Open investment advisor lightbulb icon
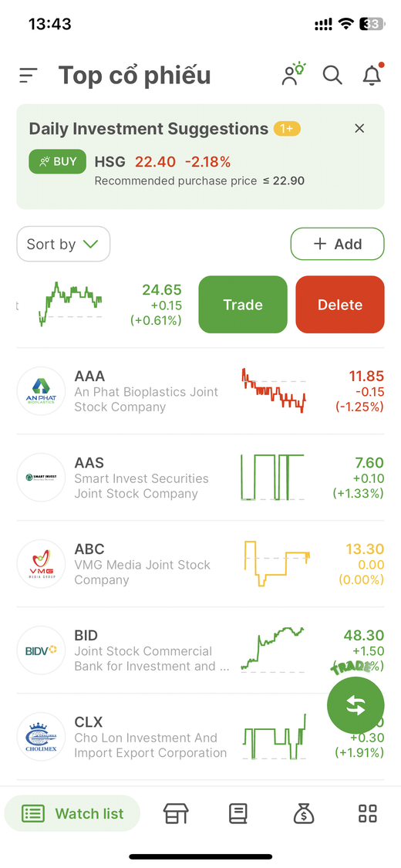The width and height of the screenshot is (401, 868). [294, 74]
